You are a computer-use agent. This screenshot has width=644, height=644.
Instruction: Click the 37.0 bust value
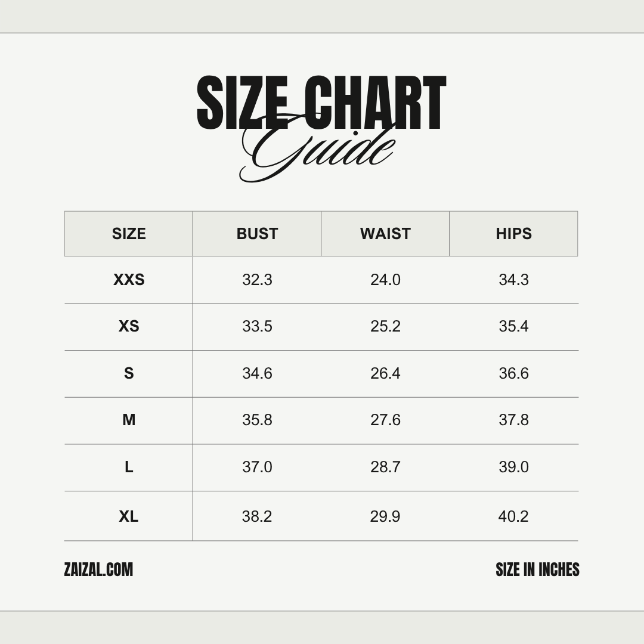(x=257, y=467)
